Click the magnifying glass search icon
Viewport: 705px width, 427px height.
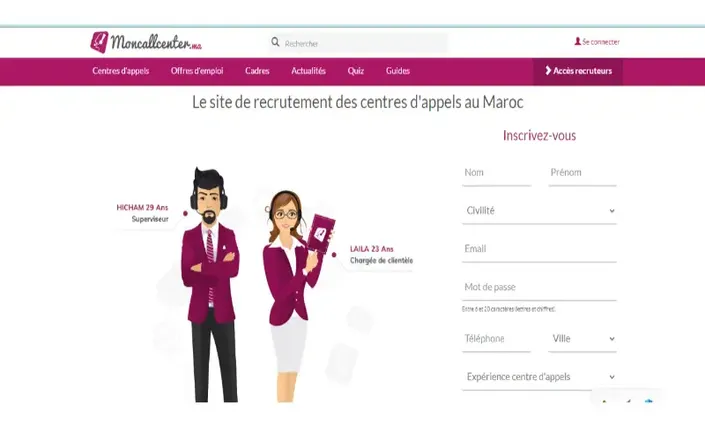(275, 42)
